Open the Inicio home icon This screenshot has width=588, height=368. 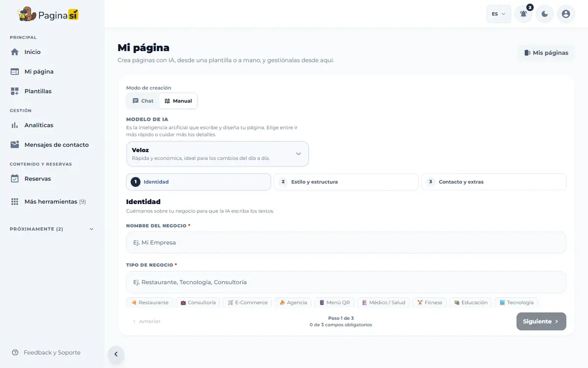click(15, 52)
